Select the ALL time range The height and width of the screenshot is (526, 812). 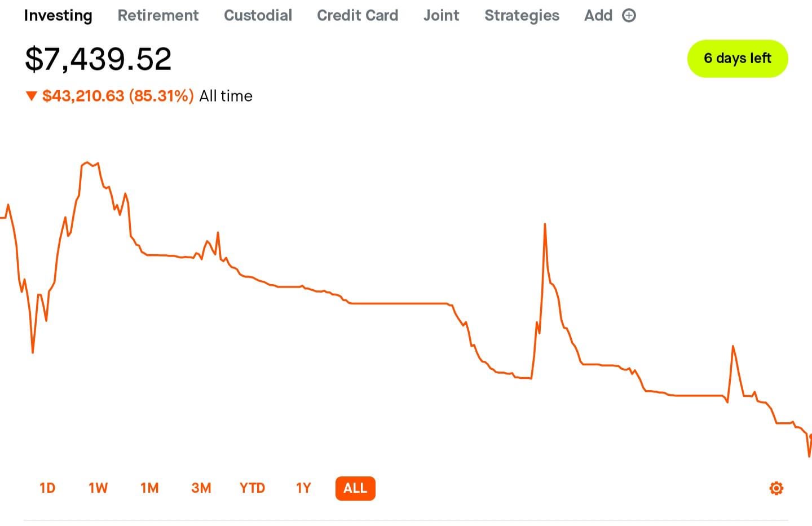pos(355,488)
